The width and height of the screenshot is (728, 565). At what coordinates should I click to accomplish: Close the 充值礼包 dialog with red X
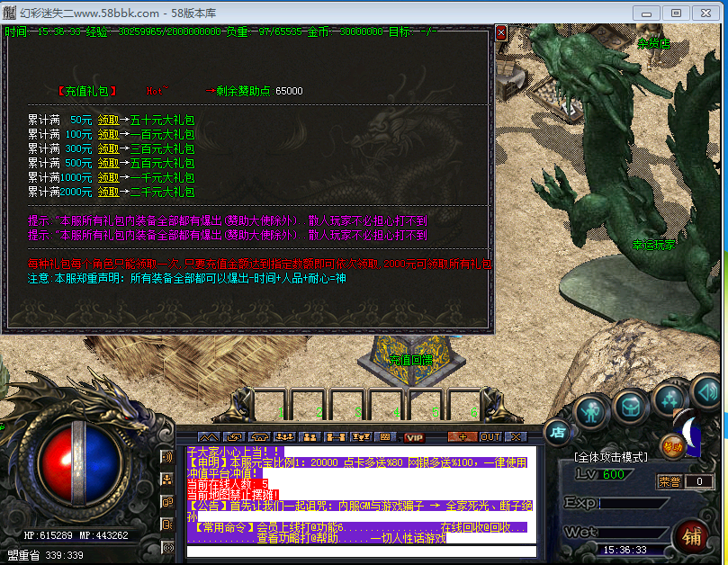pos(501,33)
